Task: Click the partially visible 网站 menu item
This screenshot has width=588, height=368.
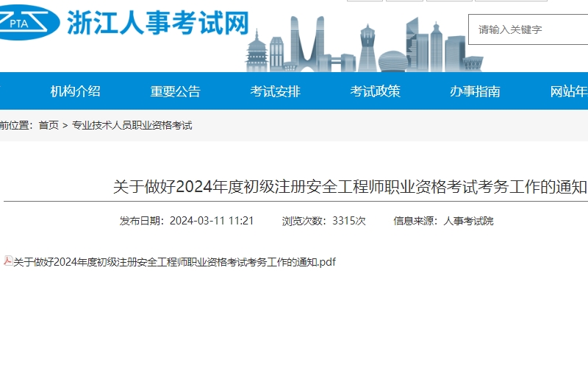Action: click(x=569, y=91)
